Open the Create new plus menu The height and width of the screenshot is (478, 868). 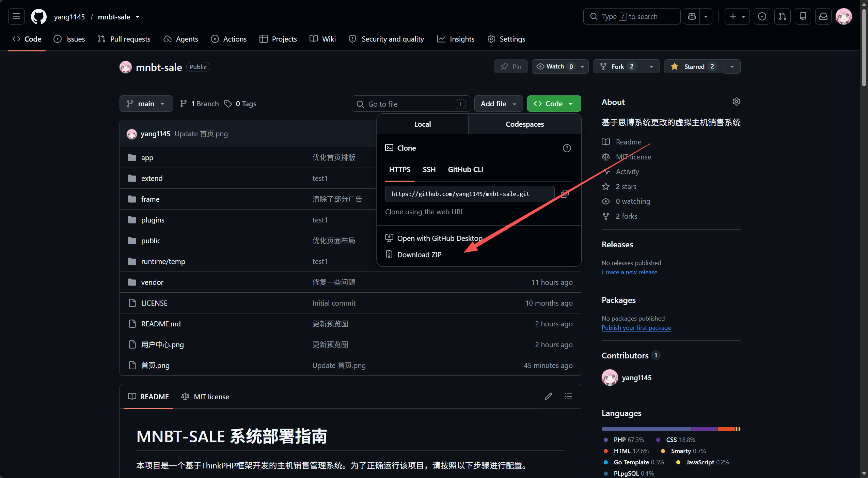[x=737, y=16]
